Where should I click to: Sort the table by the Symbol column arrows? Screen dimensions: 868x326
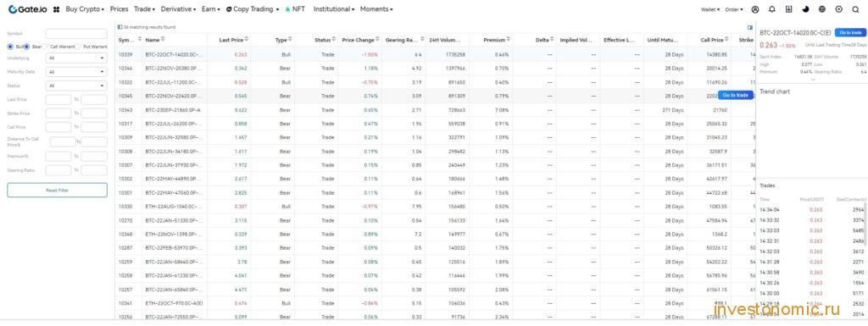click(x=140, y=40)
